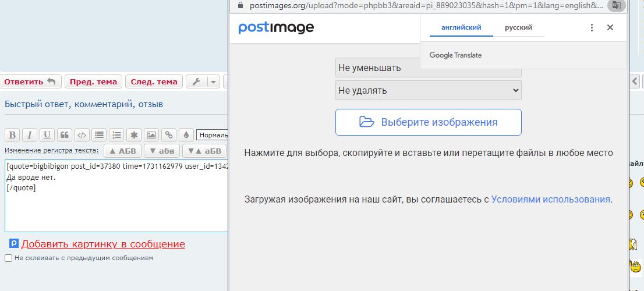This screenshot has width=644, height=291.
Task: Apply underline formatting in the reply editor
Action: (x=47, y=135)
